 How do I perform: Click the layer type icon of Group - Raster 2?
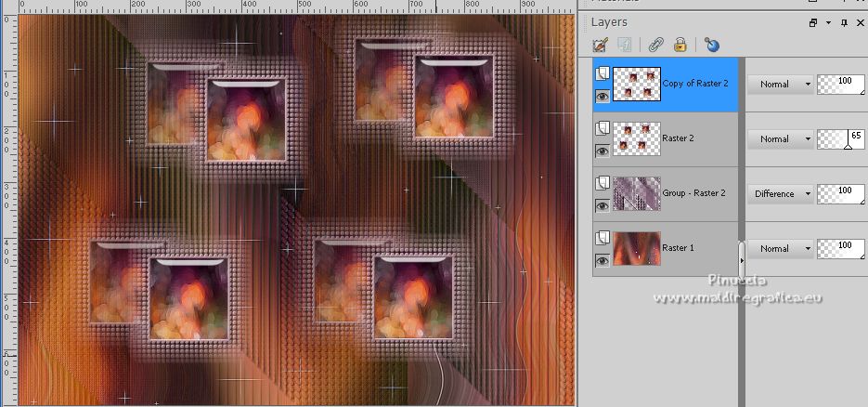[602, 183]
